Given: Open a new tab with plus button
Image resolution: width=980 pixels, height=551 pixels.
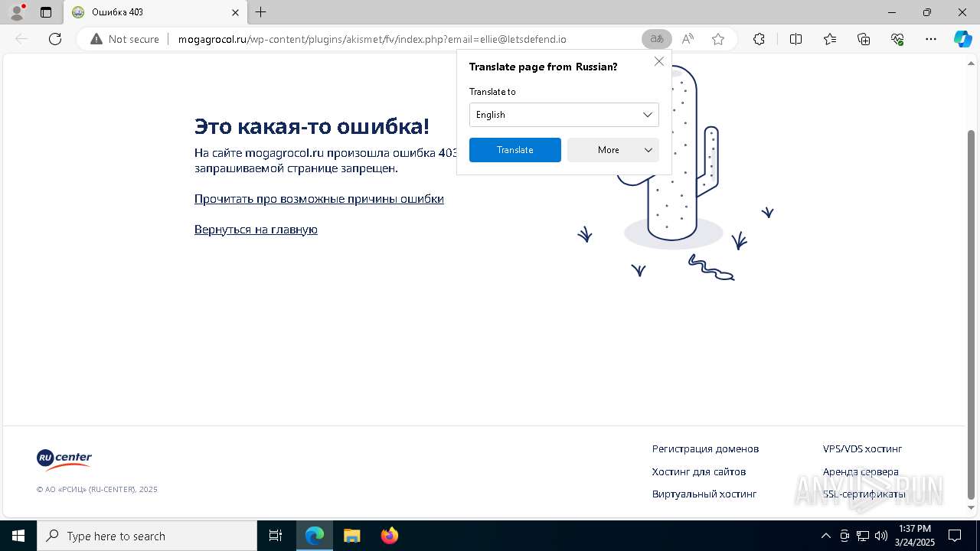Looking at the screenshot, I should tap(261, 12).
